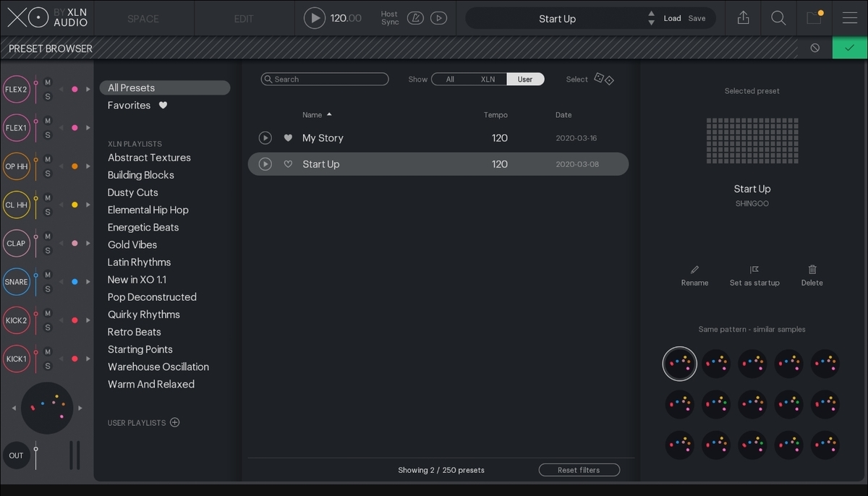Viewport: 868px width, 496px height.
Task: Sort presets by the Tempo column
Action: tap(495, 115)
